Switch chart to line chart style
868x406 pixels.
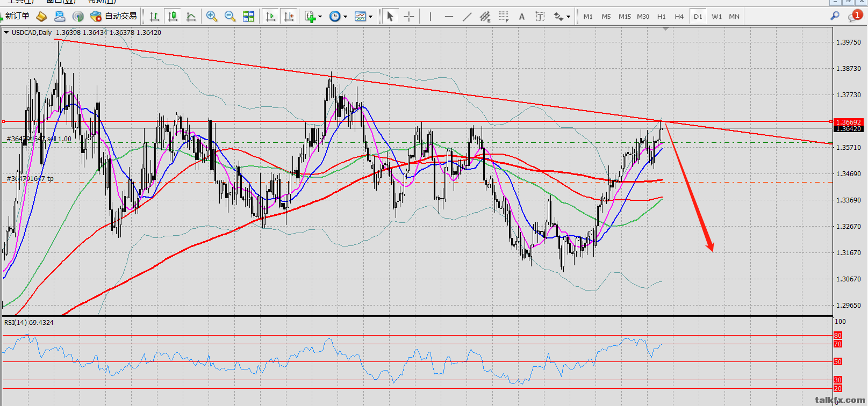pos(191,16)
